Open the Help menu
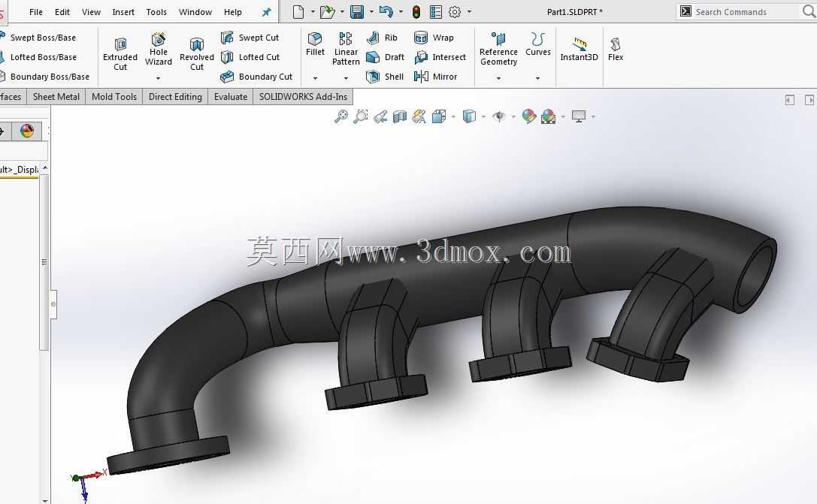This screenshot has width=817, height=504. pos(233,12)
